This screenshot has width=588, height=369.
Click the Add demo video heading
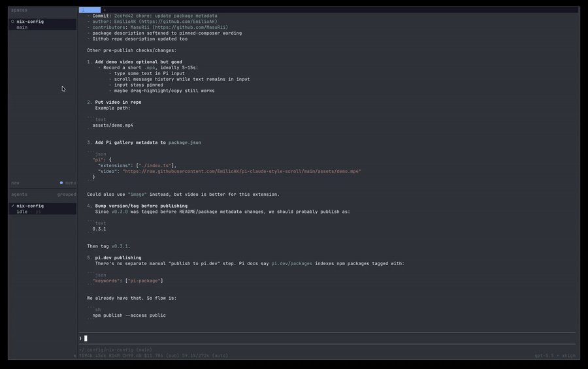(x=139, y=62)
